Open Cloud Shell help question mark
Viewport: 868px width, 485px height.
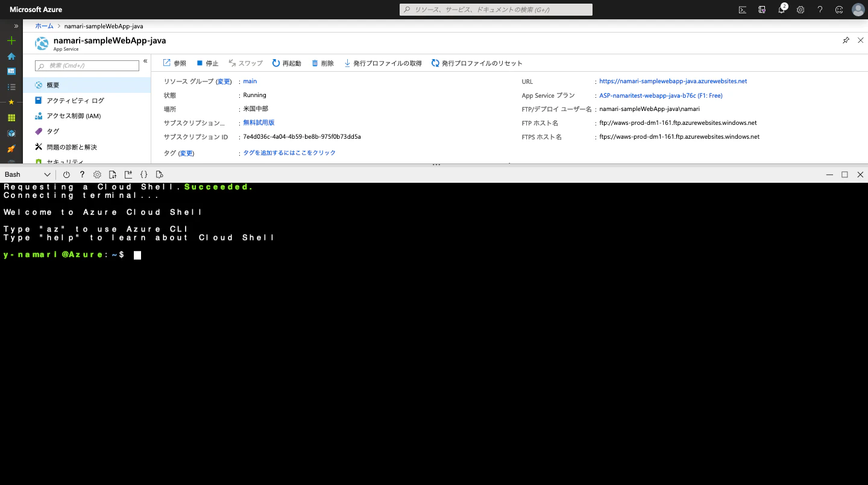(x=82, y=174)
